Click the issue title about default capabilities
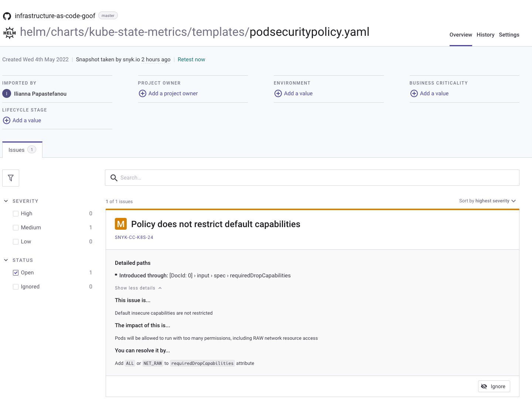The width and height of the screenshot is (532, 414). (x=216, y=224)
